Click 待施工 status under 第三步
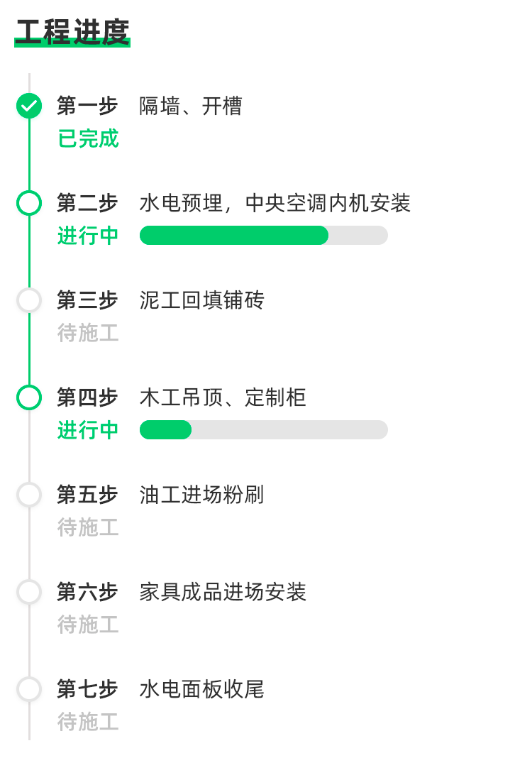The width and height of the screenshot is (532, 758). click(88, 333)
